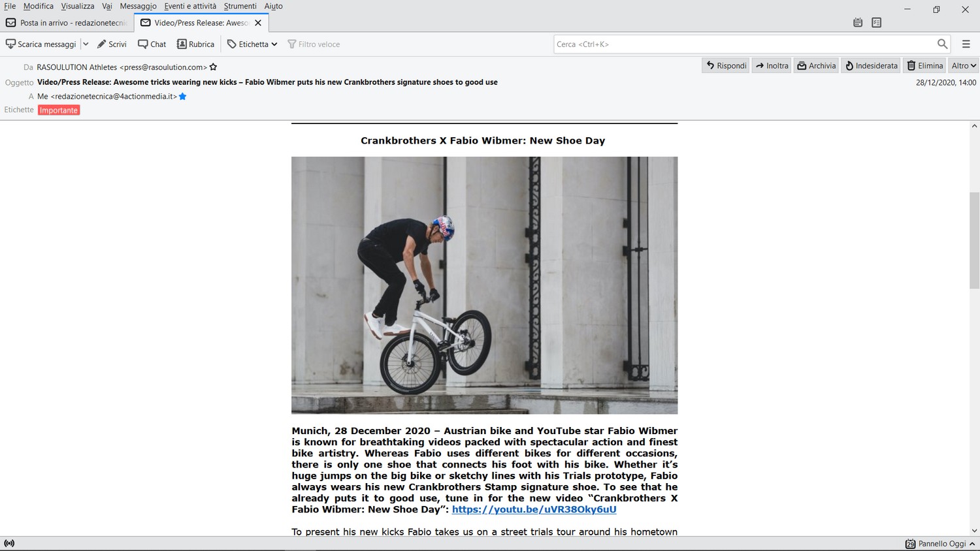Click the Importante tag label

(59, 110)
